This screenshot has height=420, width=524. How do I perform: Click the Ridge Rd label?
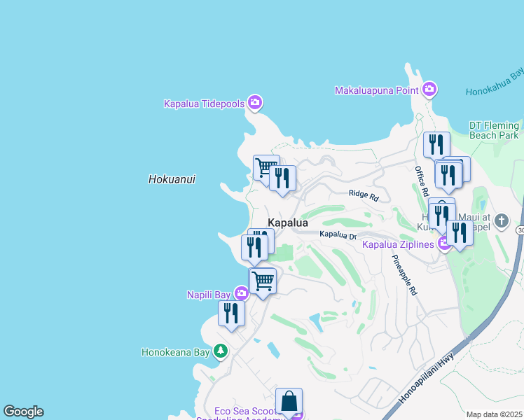tap(364, 195)
